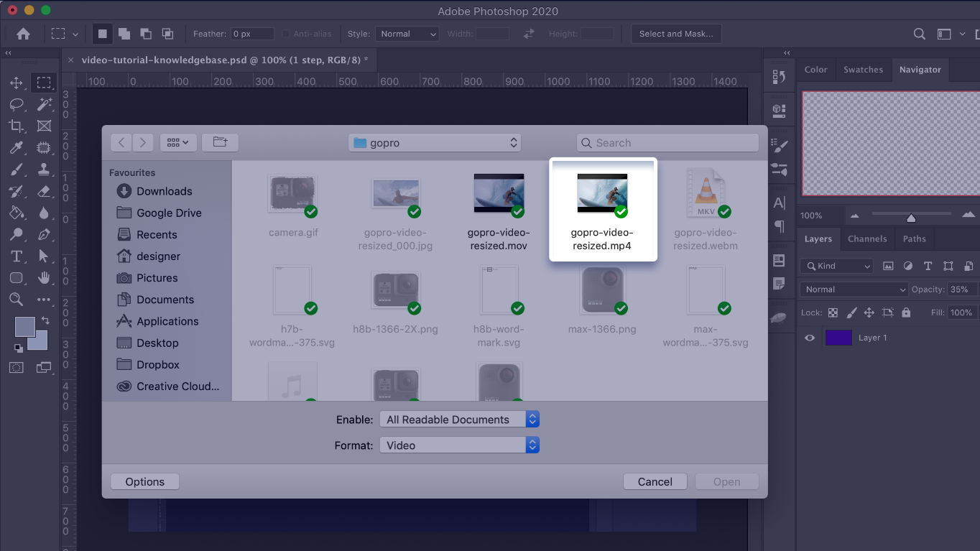Toggle shape layer filter
Image resolution: width=980 pixels, height=551 pixels.
[948, 266]
